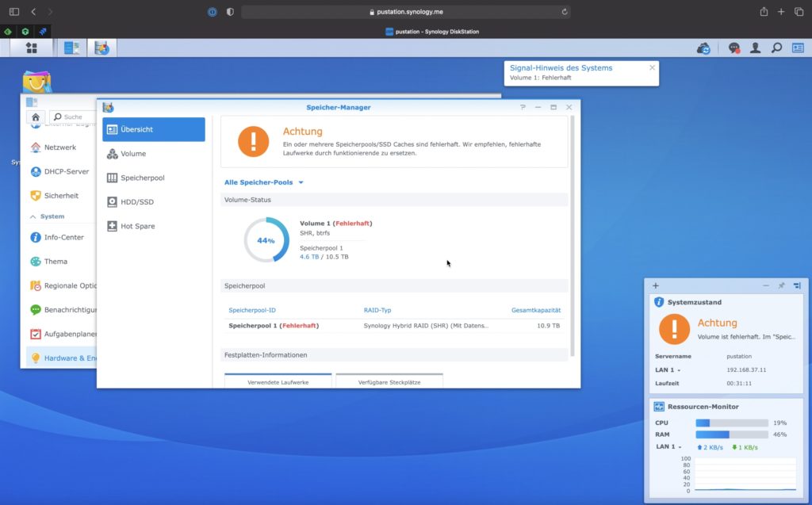Image resolution: width=812 pixels, height=505 pixels.
Task: Open Safari share button
Action: 764,11
